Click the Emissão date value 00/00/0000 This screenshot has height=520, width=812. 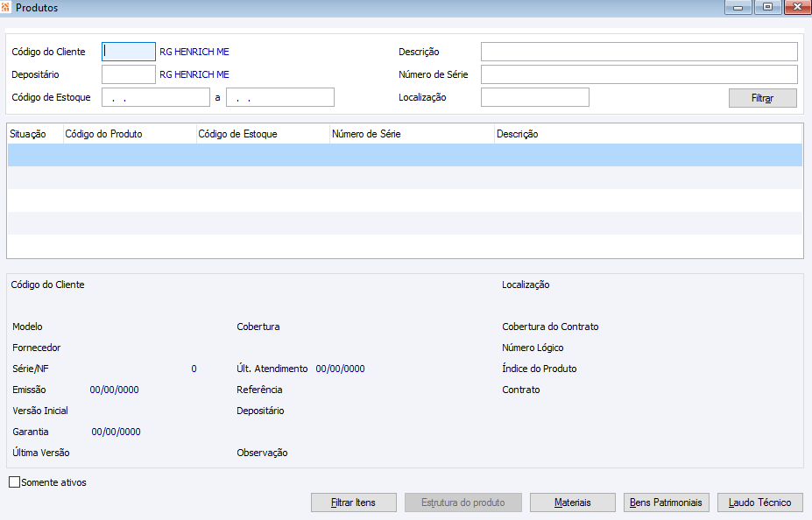pos(115,390)
